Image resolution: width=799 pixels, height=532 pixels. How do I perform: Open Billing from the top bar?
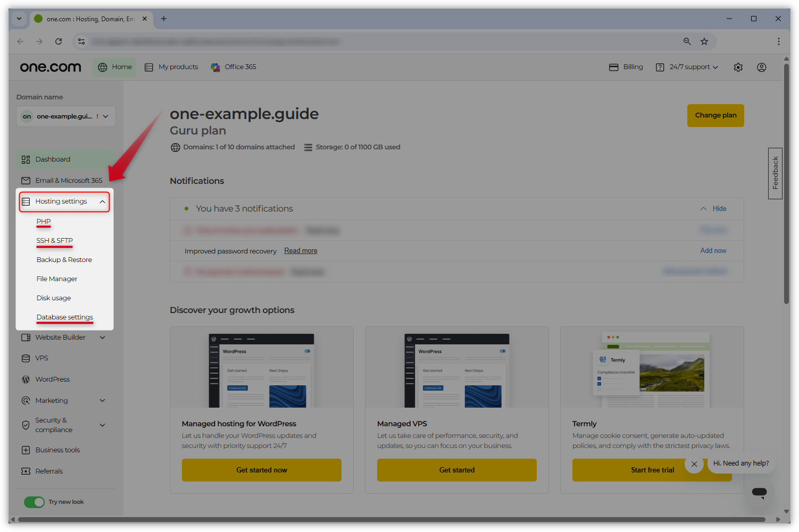coord(626,67)
